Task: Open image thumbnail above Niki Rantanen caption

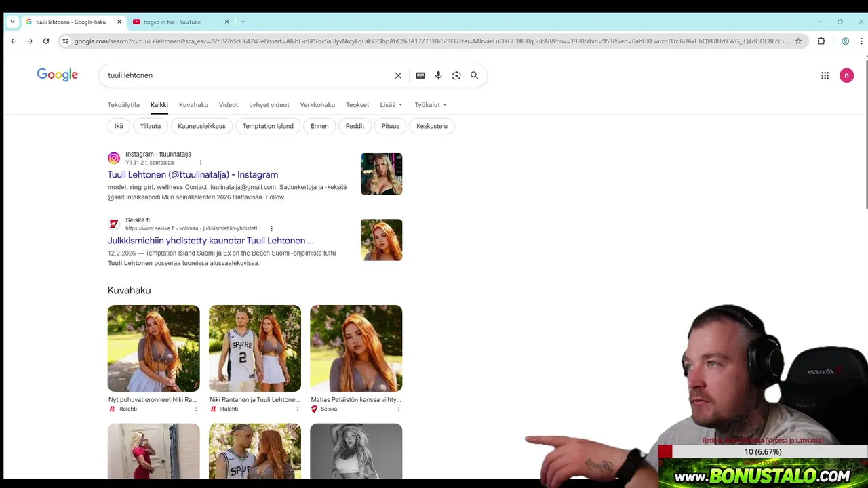Action: (x=255, y=348)
